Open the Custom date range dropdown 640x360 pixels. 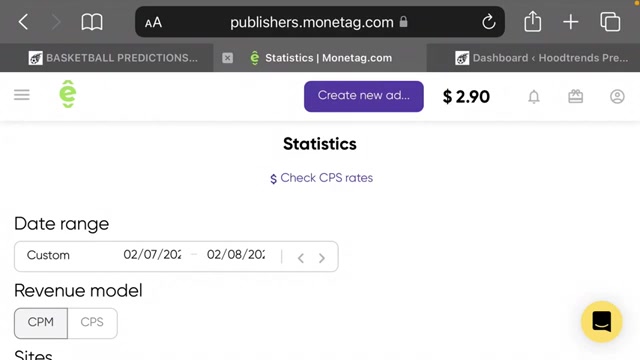(x=48, y=256)
